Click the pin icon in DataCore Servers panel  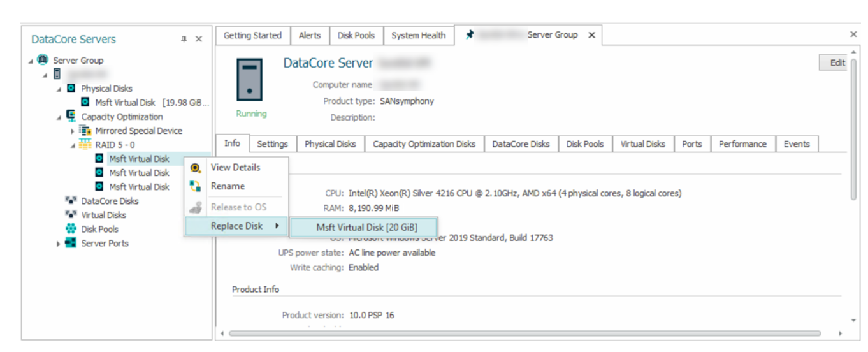[184, 40]
